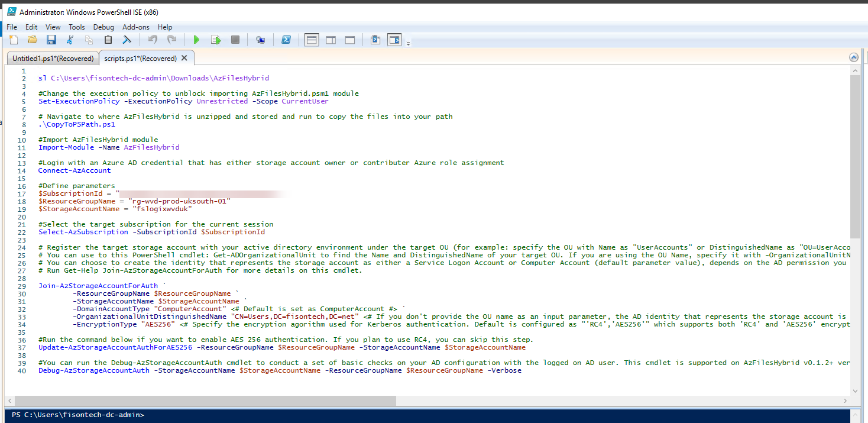Click the vertical scrollbar thumb of the script pane
The height and width of the screenshot is (423, 868).
pos(855,157)
